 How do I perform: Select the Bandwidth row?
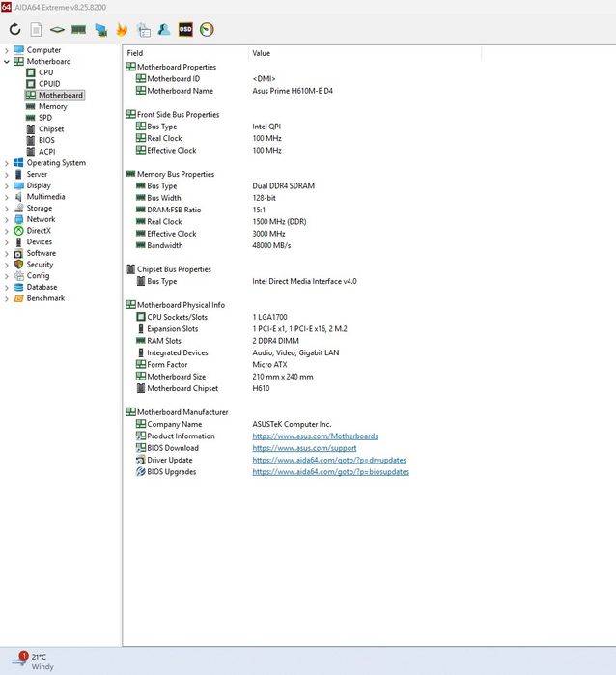pos(213,245)
